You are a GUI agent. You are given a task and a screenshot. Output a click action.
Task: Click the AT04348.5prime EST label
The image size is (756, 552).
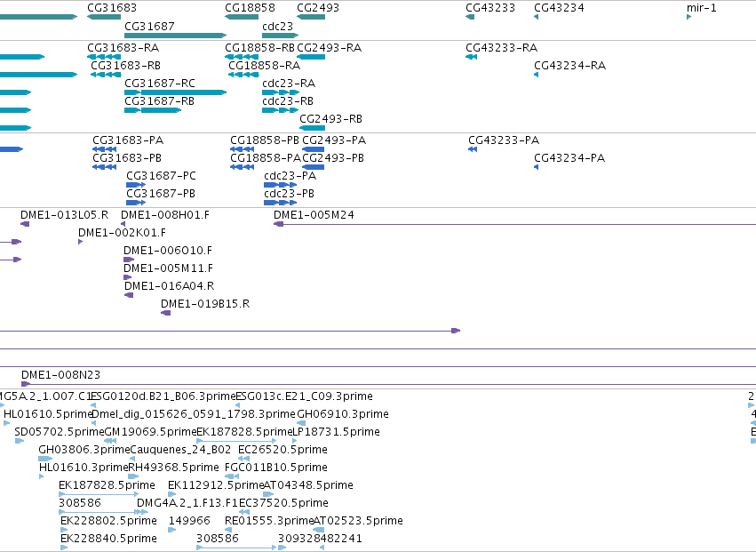(x=308, y=485)
